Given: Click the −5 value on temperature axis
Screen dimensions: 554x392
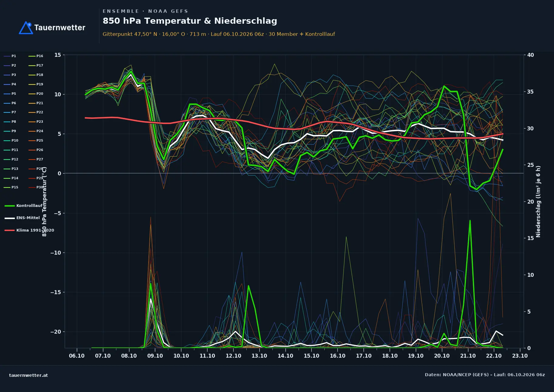Looking at the screenshot, I should [58, 213].
